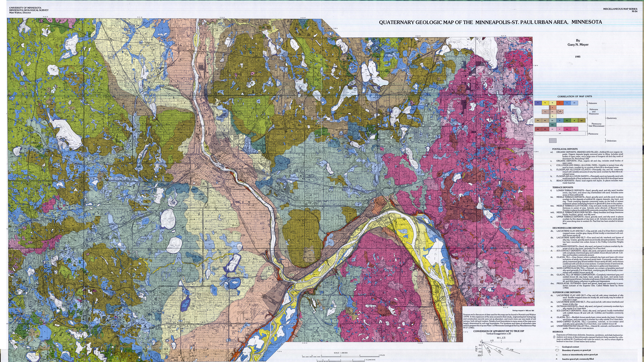
Task: Click the 'od' organic deposits legend swatch
Action: (574, 103)
